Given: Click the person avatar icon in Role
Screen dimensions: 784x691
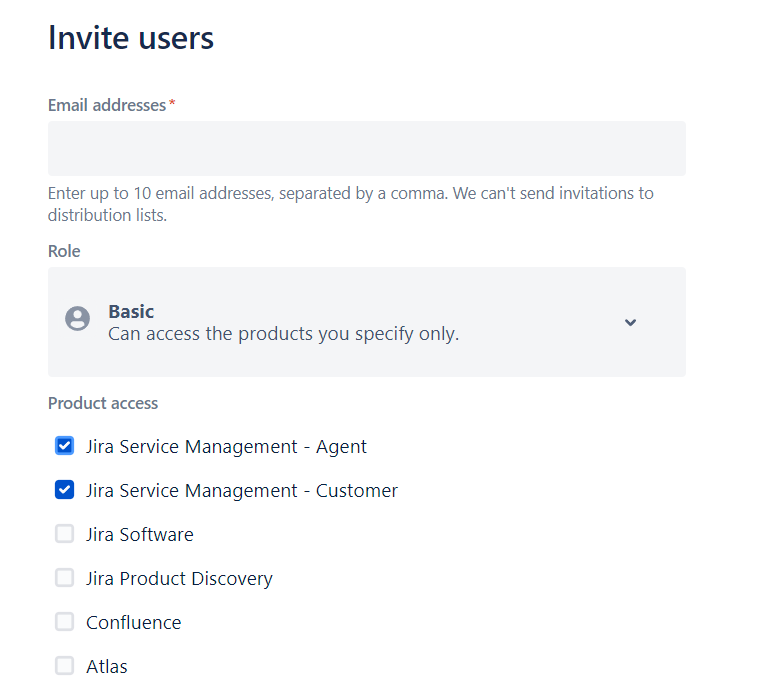Looking at the screenshot, I should [x=77, y=319].
